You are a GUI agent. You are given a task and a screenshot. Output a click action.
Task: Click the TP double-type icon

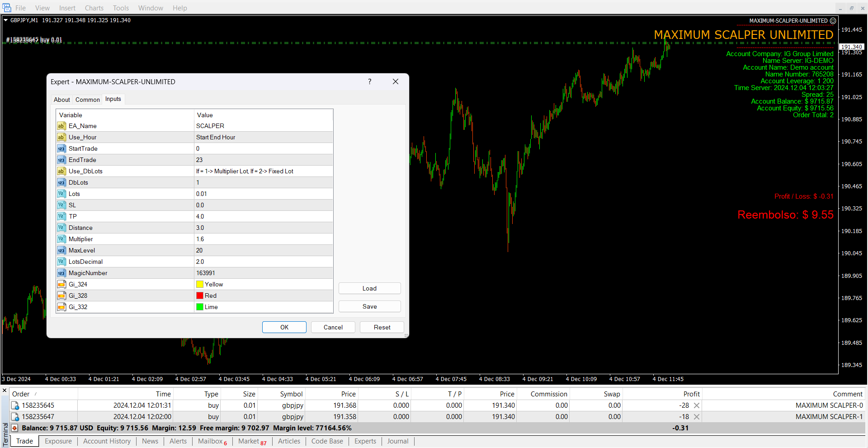click(61, 216)
